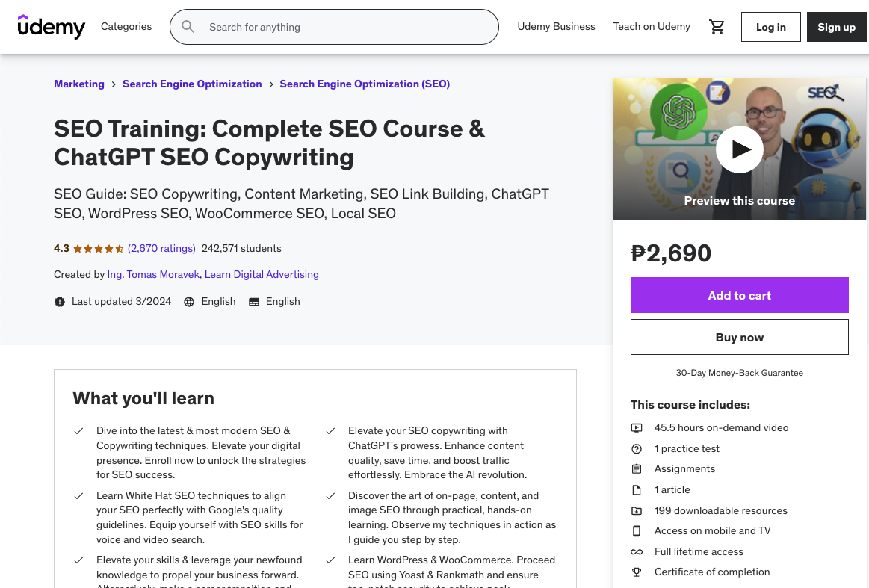Screen dimensions: 869x588
Task: Click the practice test question icon
Action: point(637,449)
